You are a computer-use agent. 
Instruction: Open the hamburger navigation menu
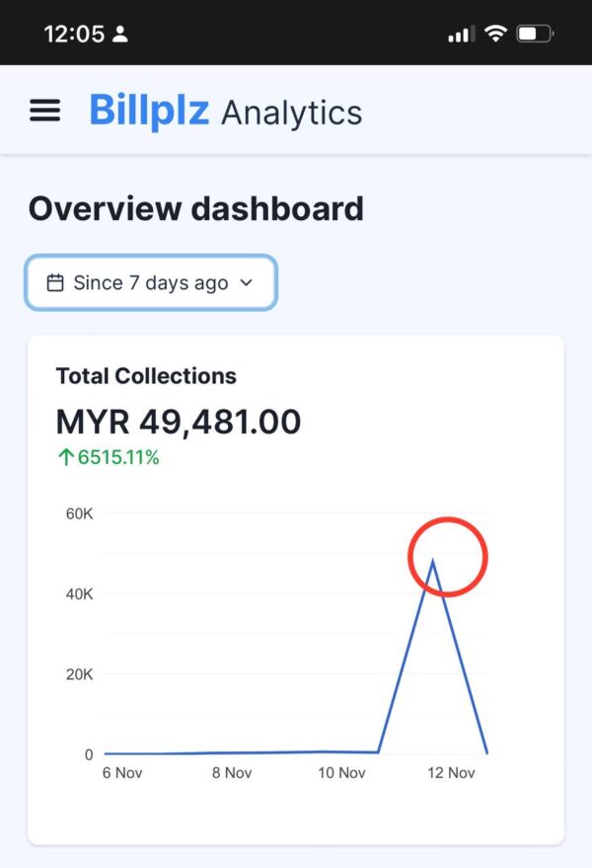click(x=44, y=111)
